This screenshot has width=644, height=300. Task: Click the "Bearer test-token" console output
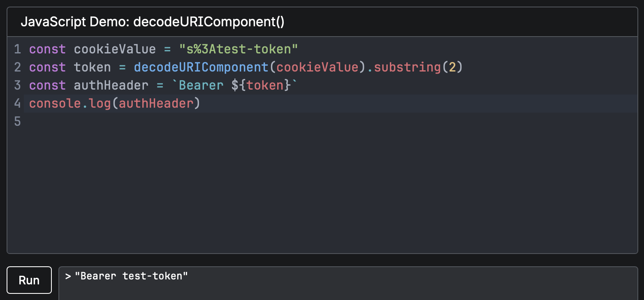click(131, 276)
